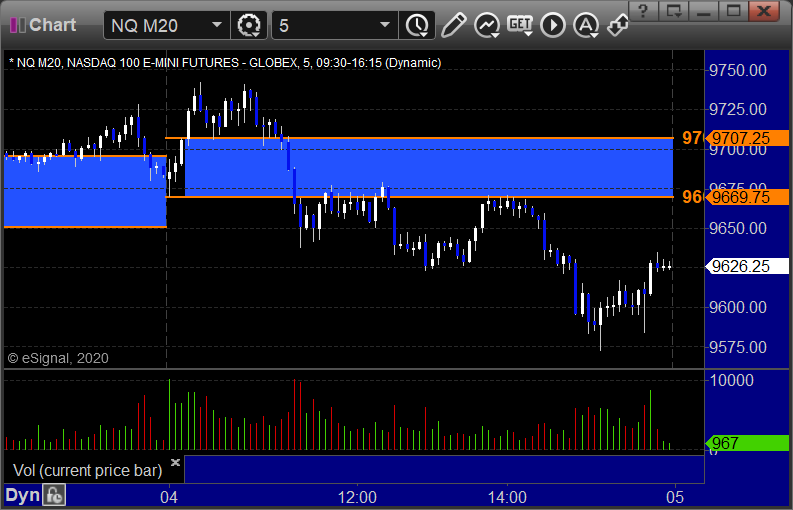Minimize the chart window
The height and width of the screenshot is (510, 793).
click(703, 11)
